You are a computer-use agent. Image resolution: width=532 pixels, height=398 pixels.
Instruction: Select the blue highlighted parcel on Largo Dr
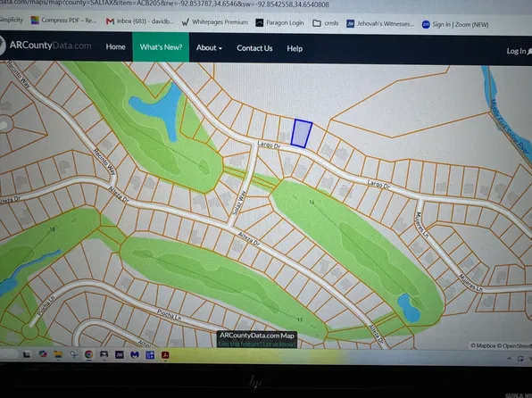click(302, 133)
